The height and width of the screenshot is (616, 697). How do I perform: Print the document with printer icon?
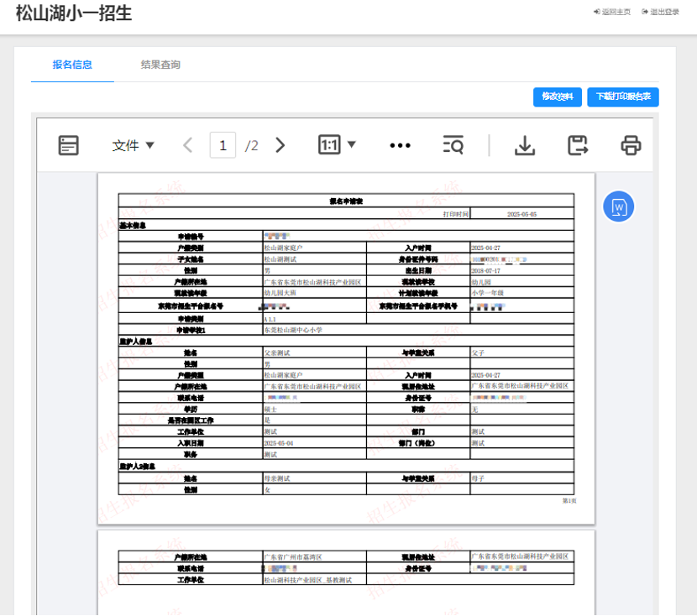(631, 145)
